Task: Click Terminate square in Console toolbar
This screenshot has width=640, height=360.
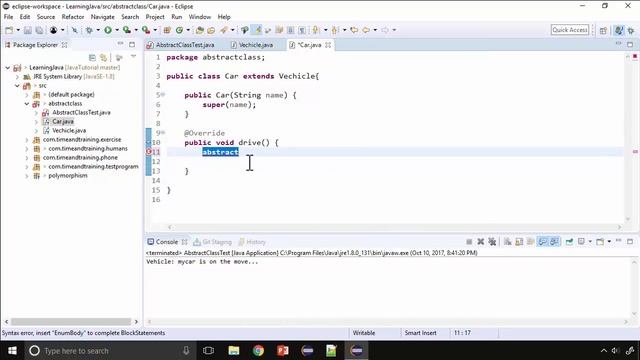Action: click(469, 242)
